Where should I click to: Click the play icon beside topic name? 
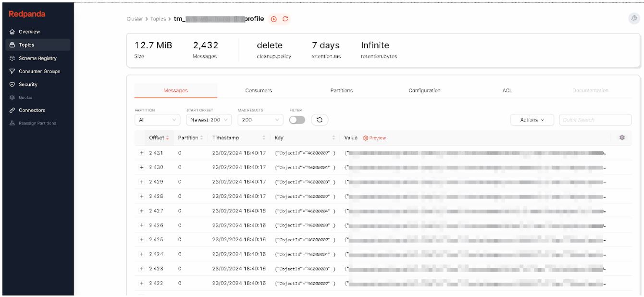pos(274,19)
